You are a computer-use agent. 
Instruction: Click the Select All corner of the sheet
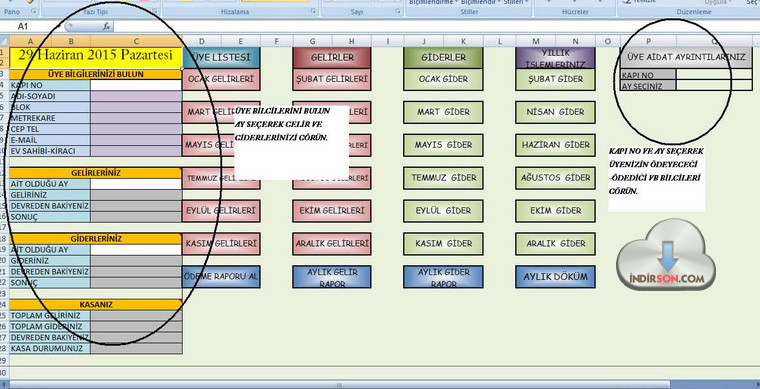(4, 41)
